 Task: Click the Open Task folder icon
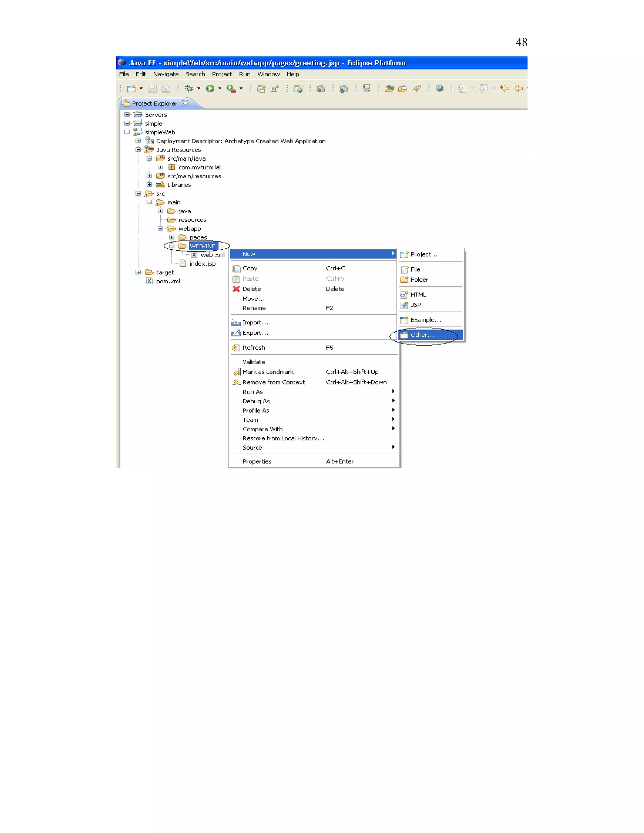pyautogui.click(x=402, y=89)
